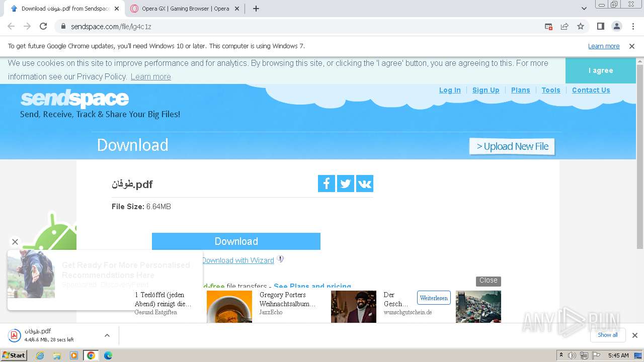Viewport: 644px width, 362px height.
Task: Show hidden system tray icons
Action: (x=561, y=355)
